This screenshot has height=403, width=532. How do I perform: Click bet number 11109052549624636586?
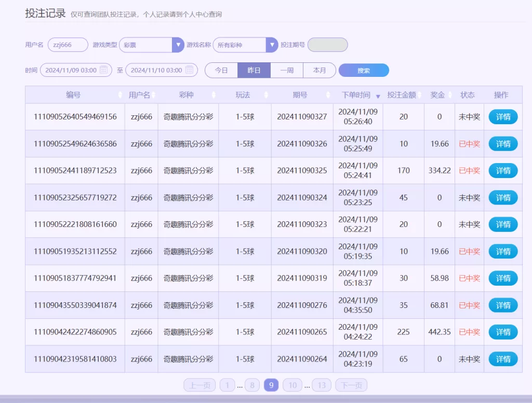[x=75, y=144]
